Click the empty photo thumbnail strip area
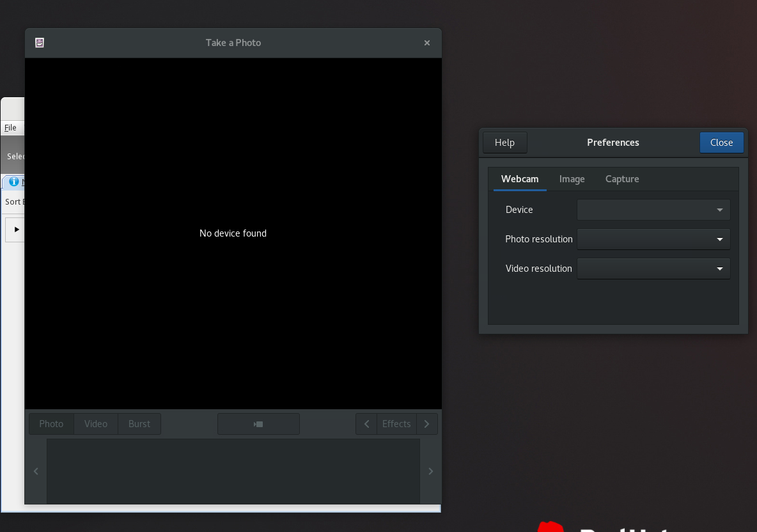 [233, 471]
